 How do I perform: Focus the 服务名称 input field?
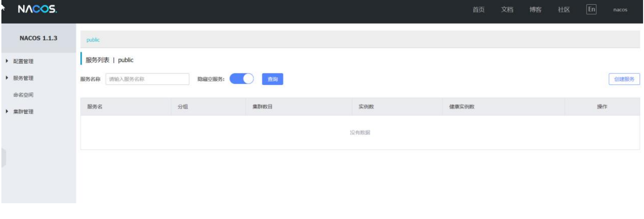point(147,79)
